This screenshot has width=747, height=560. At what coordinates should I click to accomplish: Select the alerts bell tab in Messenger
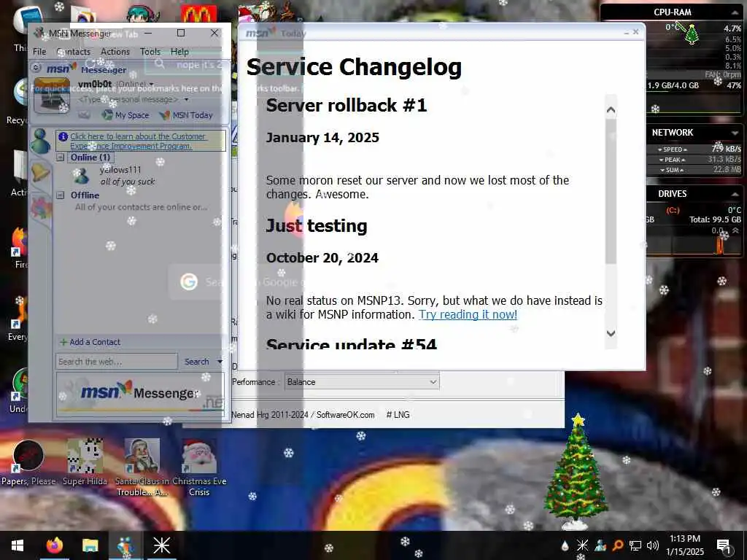(x=41, y=172)
